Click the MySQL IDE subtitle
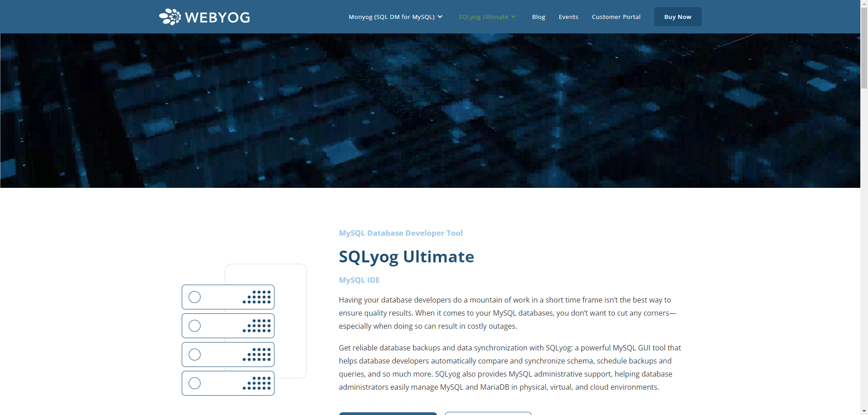This screenshot has height=415, width=868. pos(359,280)
